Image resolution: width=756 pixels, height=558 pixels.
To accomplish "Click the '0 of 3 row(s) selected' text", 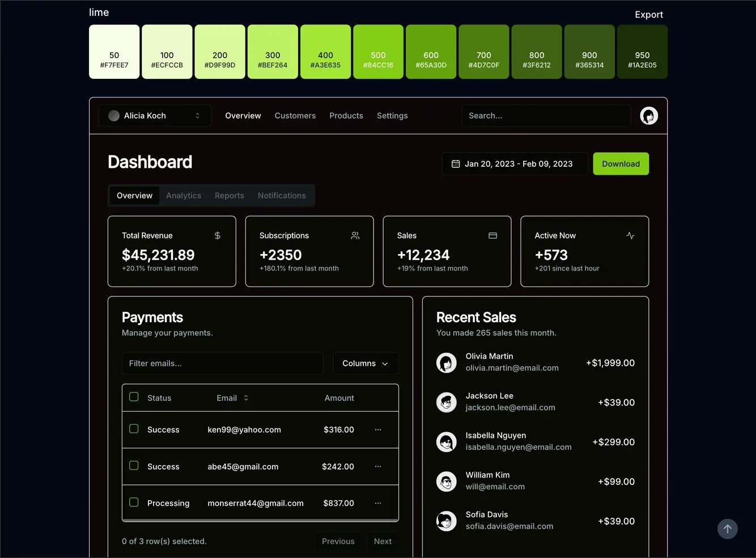I will [x=164, y=542].
